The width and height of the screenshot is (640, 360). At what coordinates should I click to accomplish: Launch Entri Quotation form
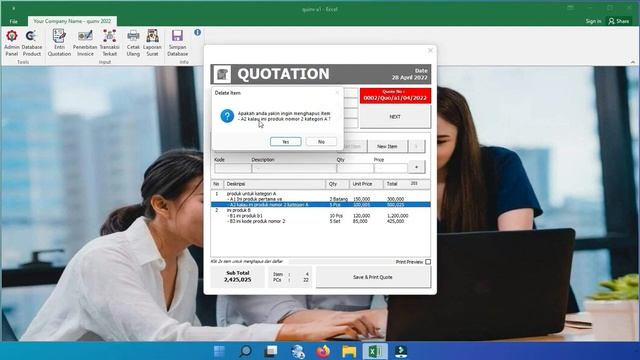(x=59, y=42)
